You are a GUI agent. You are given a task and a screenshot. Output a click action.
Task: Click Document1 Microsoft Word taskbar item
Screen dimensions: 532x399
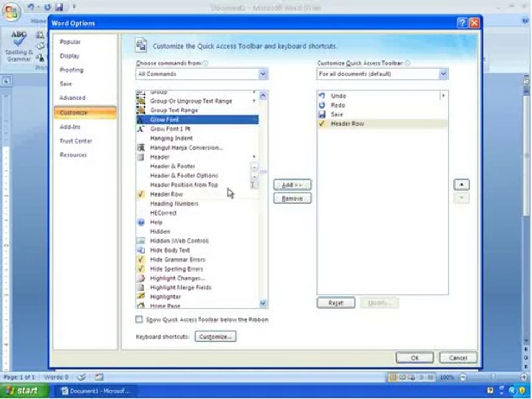[x=96, y=391]
